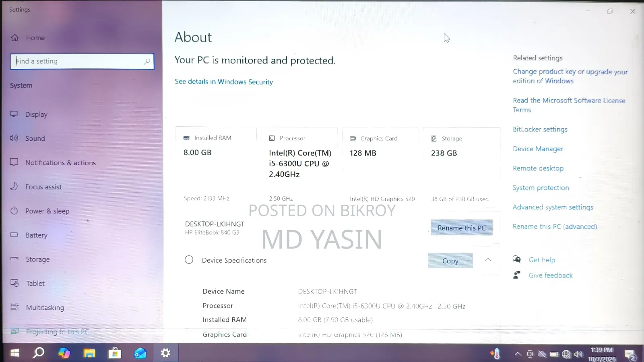Show hidden system tray icons
The width and height of the screenshot is (644, 362).
point(518,354)
